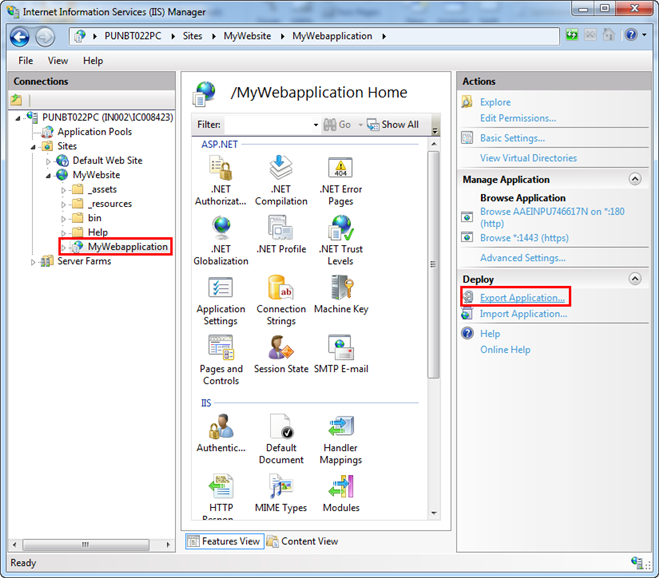Click the Show All button
This screenshot has width=659, height=578.
(393, 125)
